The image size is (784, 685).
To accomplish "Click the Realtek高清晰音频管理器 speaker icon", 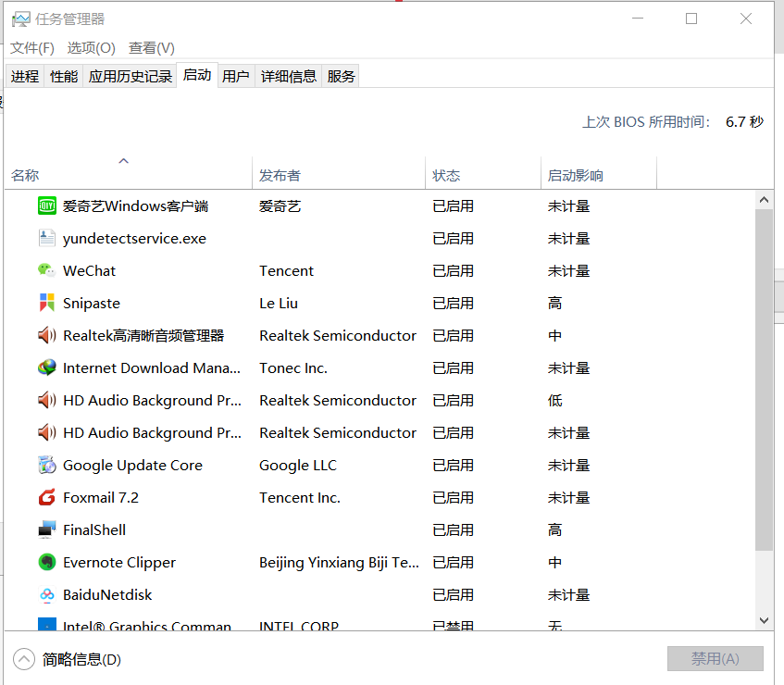I will (47, 335).
